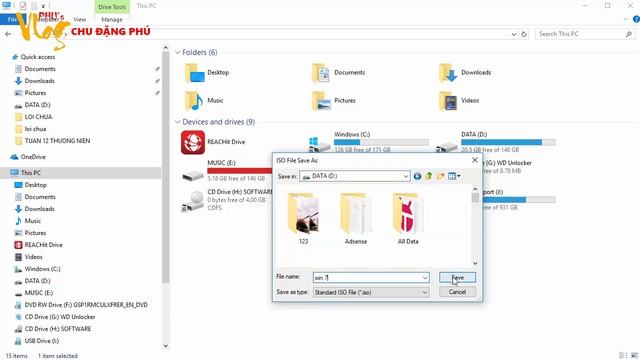This screenshot has width=640, height=360.
Task: Open the File name dropdown arrow
Action: pos(424,278)
